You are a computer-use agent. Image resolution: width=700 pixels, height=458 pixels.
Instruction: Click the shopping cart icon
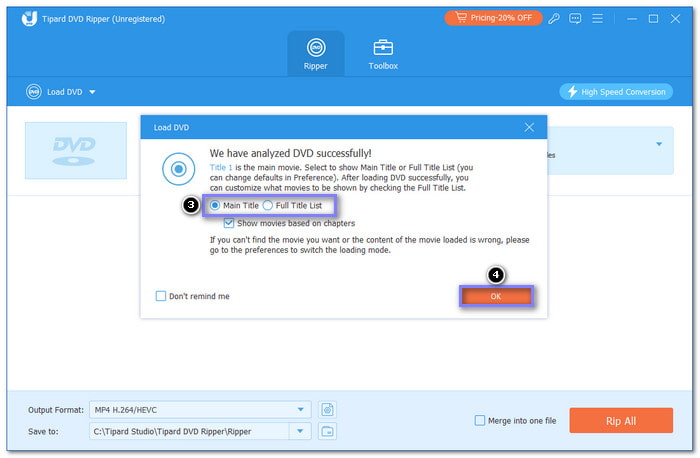pyautogui.click(x=461, y=17)
